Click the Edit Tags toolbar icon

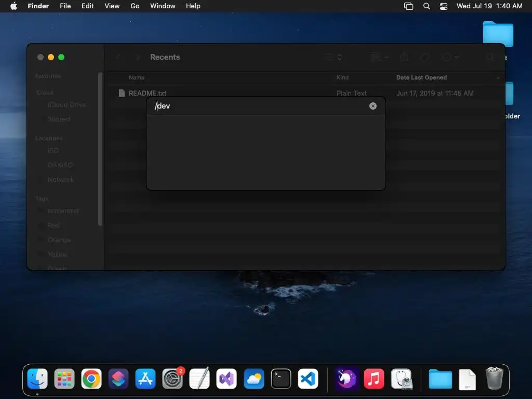425,57
